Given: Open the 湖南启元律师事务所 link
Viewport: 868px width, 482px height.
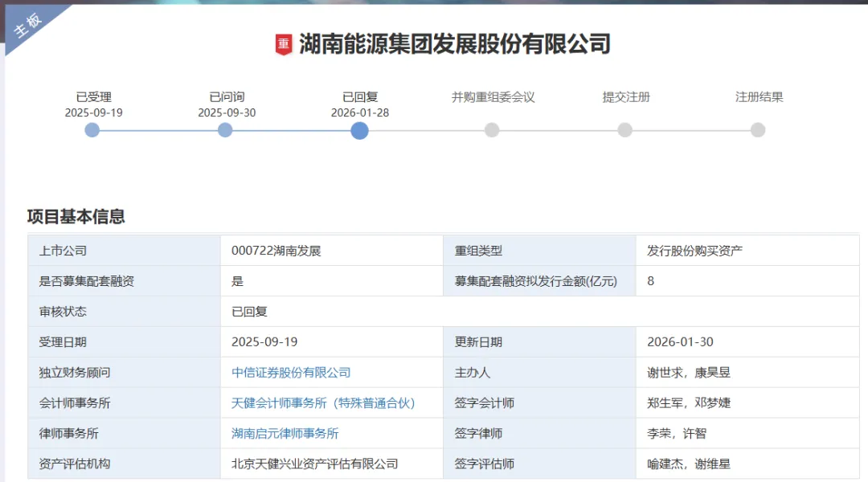Looking at the screenshot, I should coord(285,433).
